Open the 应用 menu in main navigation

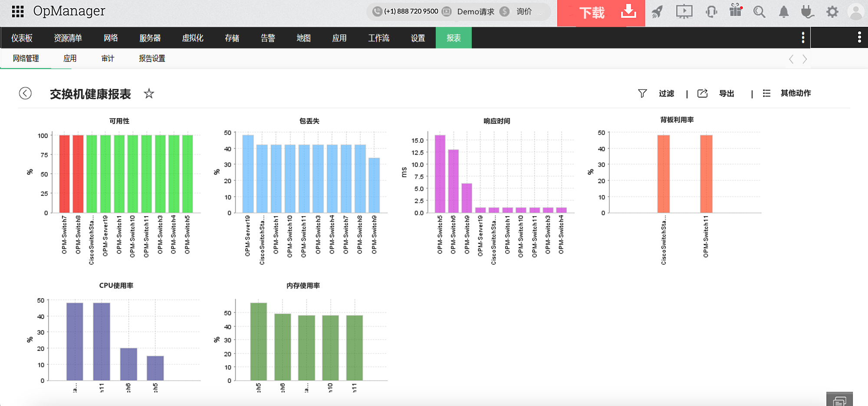[x=339, y=38]
